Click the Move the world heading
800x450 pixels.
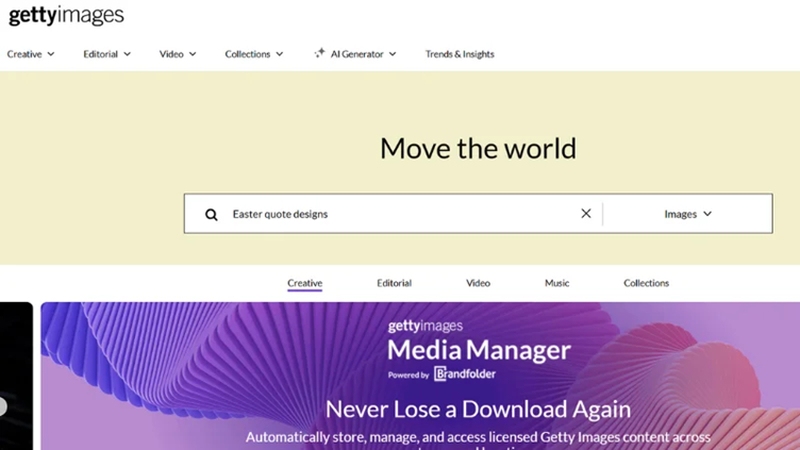point(478,148)
